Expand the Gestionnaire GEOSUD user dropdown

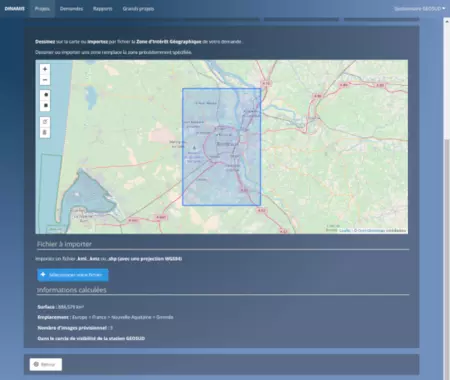420,9
